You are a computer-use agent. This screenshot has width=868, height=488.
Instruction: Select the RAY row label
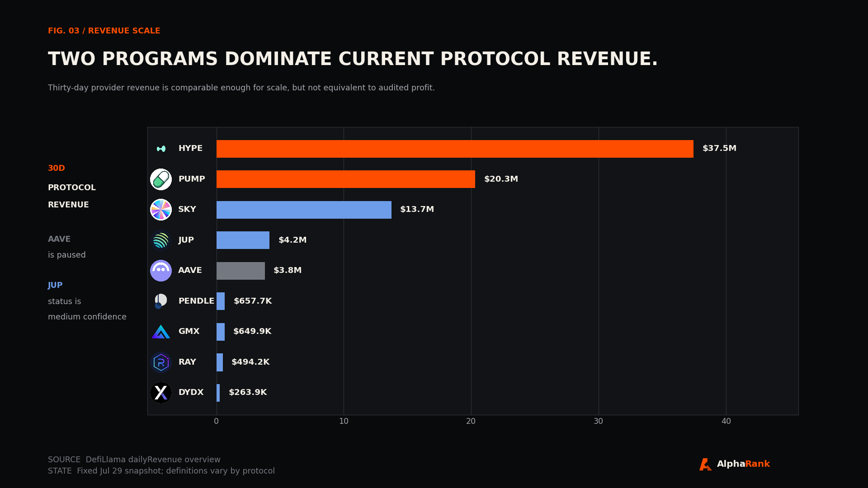coord(187,362)
